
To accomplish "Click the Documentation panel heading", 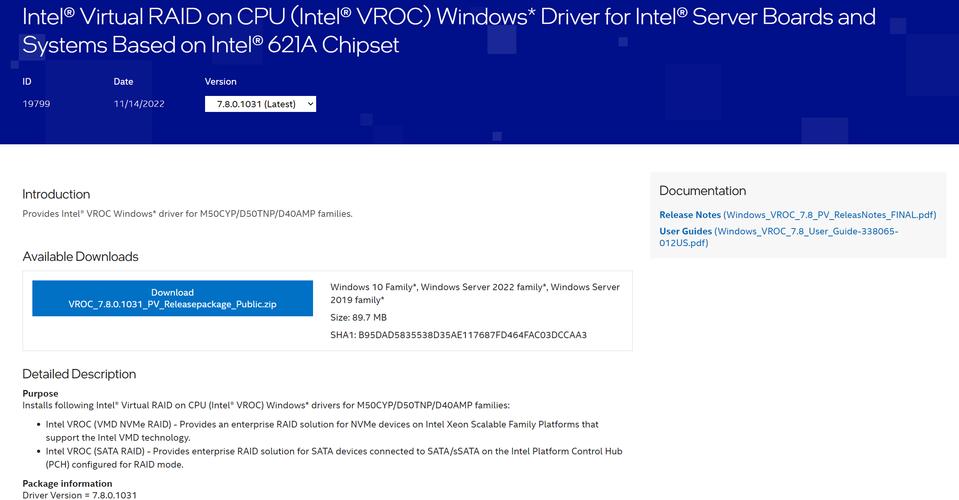I will (702, 191).
